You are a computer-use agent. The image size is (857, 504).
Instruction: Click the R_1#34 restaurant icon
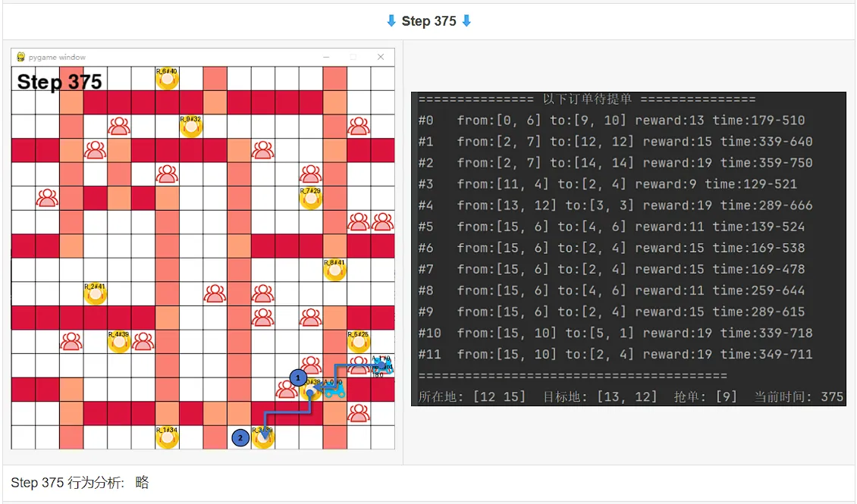(x=168, y=437)
